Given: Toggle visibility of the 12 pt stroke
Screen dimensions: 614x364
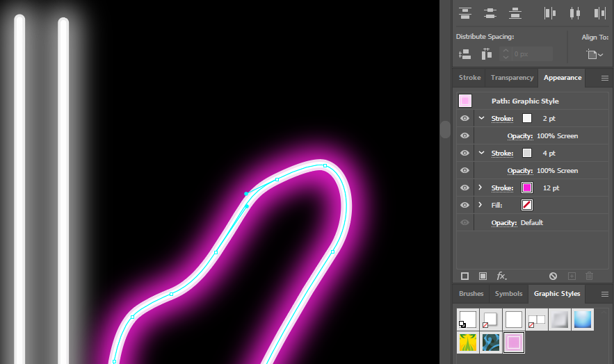Looking at the screenshot, I should [464, 188].
